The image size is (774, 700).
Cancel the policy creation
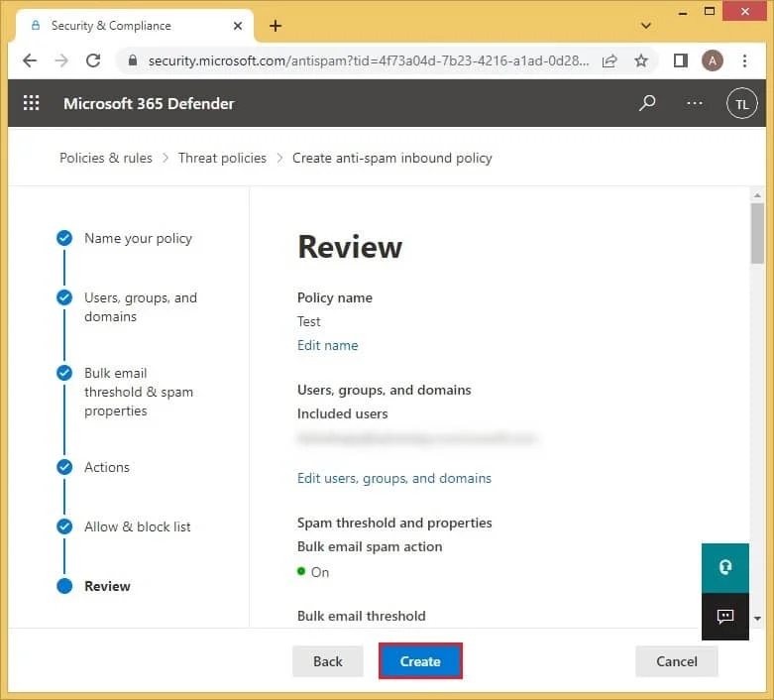click(676, 661)
